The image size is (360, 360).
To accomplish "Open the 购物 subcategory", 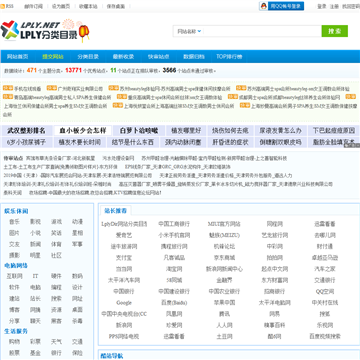I will click(x=14, y=342).
